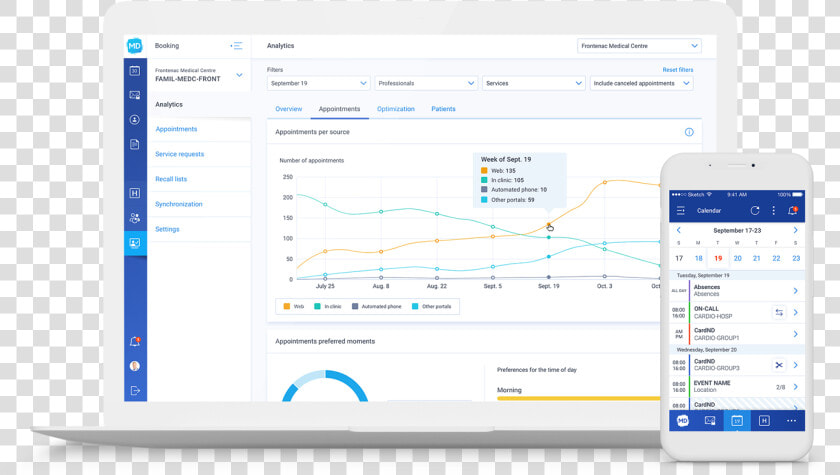Open the circled person icon in desktop sidebar
The width and height of the screenshot is (840, 475).
pos(134,120)
